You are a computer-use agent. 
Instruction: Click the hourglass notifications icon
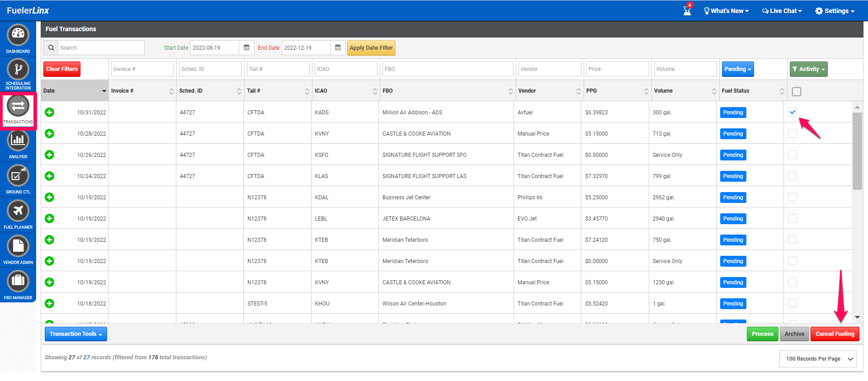tap(687, 10)
